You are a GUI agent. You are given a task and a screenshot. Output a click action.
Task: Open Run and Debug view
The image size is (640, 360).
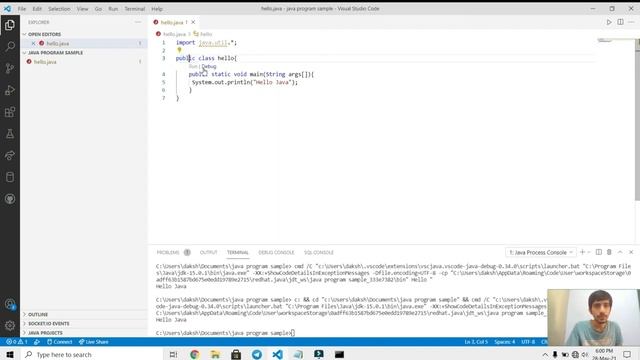pyautogui.click(x=10, y=90)
